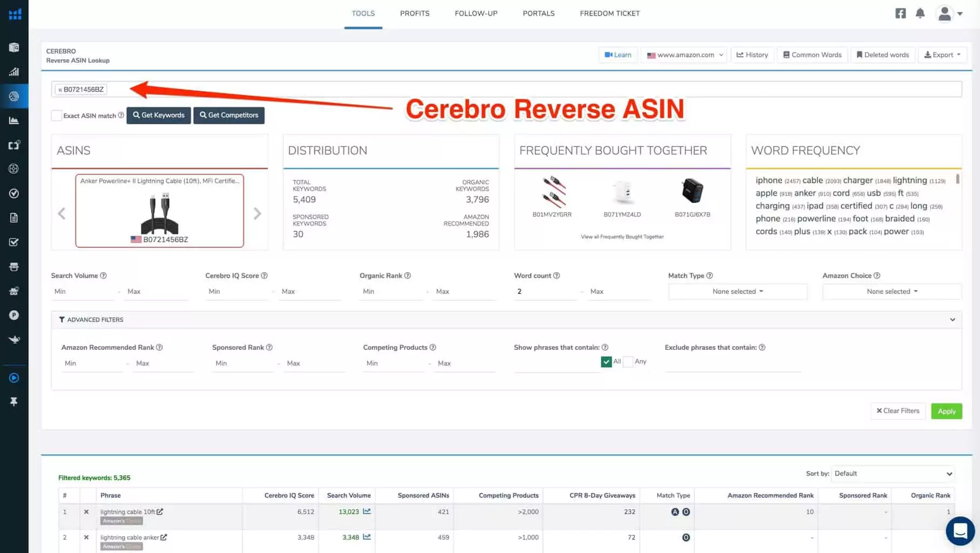This screenshot has height=553, width=980.
Task: Remove ASIN tag B0721456BZ
Action: coord(60,90)
